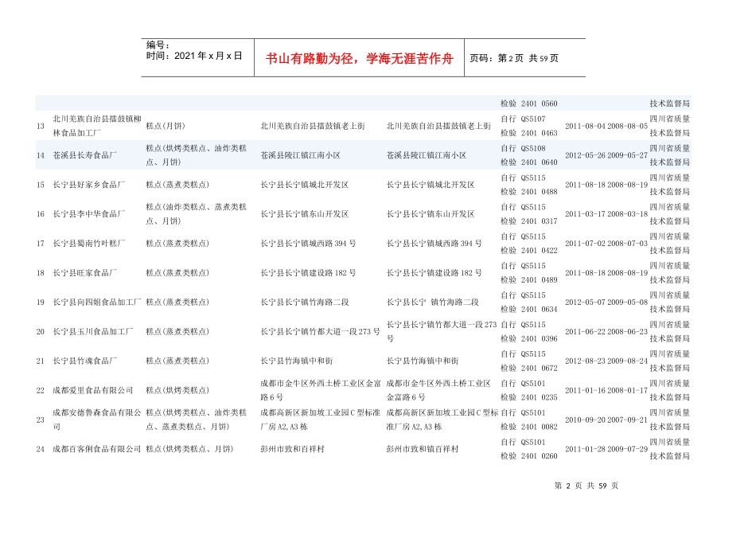Click the dates 2011-07-02 2008-07-03
756x535 pixels.
606,244
